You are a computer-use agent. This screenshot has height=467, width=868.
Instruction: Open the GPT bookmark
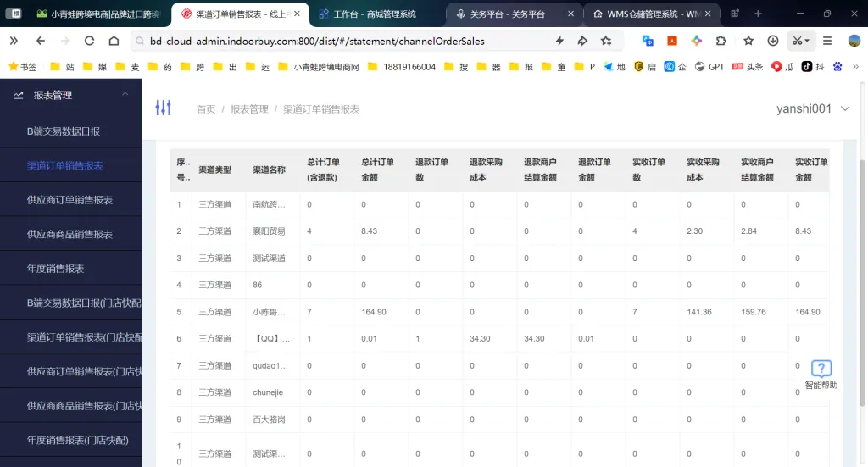(709, 67)
